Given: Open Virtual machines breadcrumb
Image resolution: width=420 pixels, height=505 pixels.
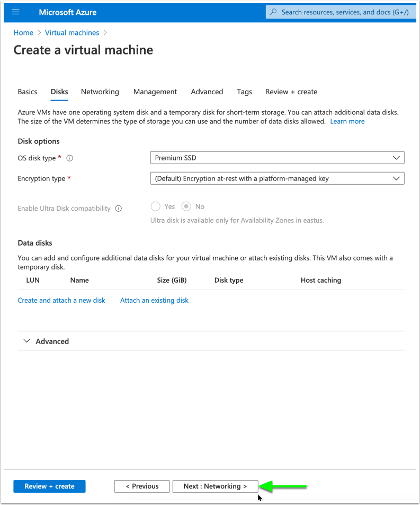Looking at the screenshot, I should coord(72,32).
